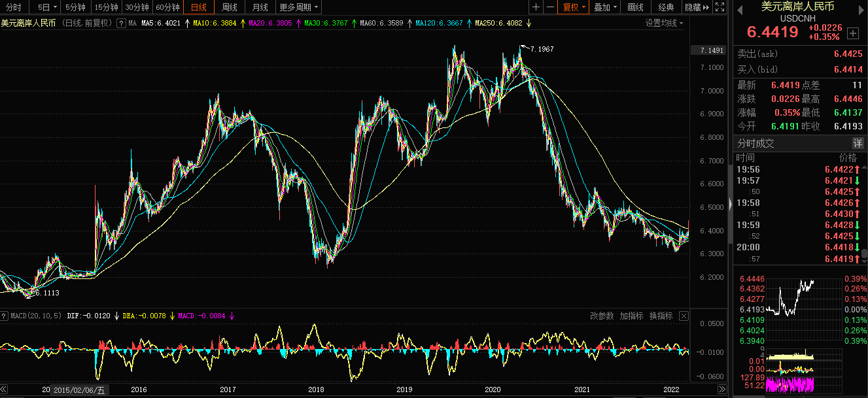Close the MACD indicator panel
Image resolution: width=868 pixels, height=398 pixels.
tap(684, 316)
